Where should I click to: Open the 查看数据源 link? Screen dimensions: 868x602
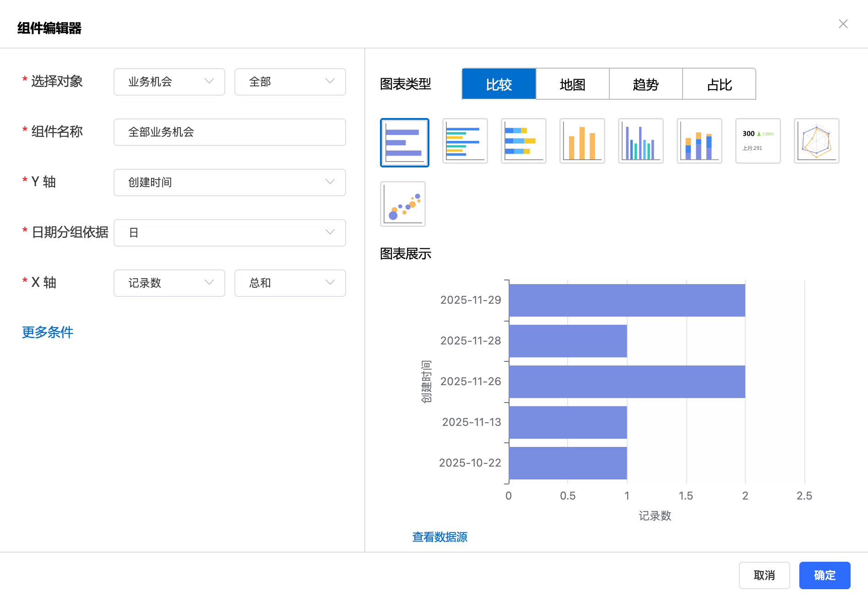[439, 537]
